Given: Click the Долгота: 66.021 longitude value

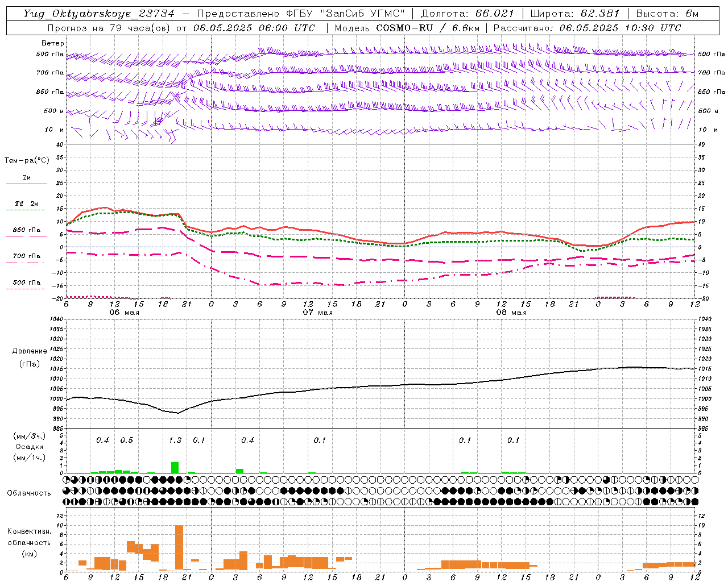Looking at the screenshot, I should click(468, 14).
